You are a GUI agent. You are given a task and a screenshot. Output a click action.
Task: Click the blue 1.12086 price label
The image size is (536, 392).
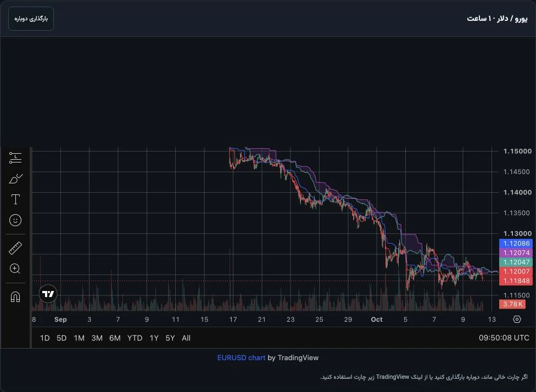point(516,243)
